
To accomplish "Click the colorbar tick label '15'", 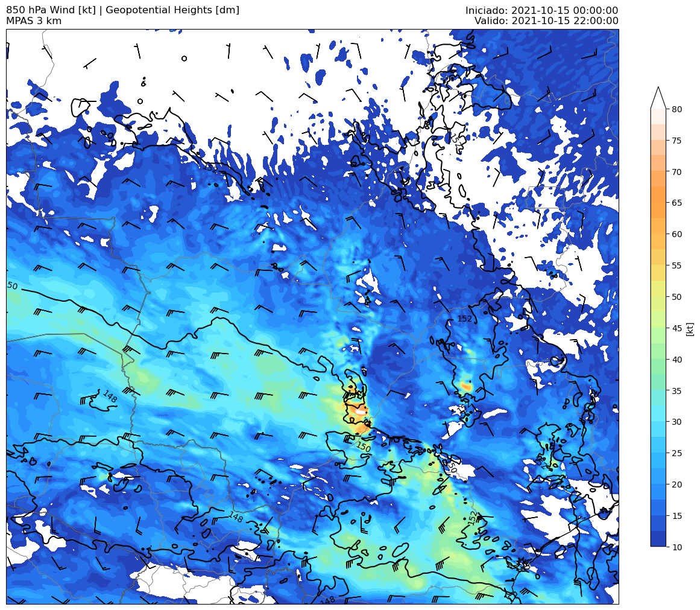I will (x=676, y=516).
